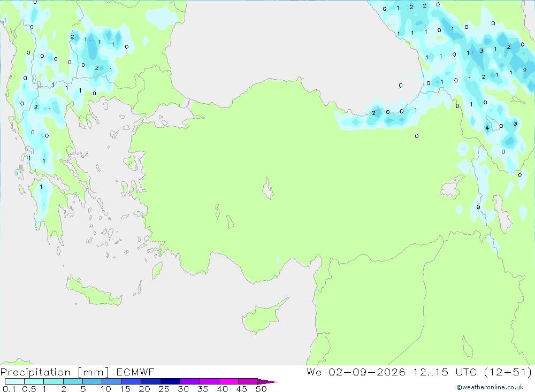Click the purple arrow tip above 50 mm
Screen dimensions: 535x392
click(268, 381)
